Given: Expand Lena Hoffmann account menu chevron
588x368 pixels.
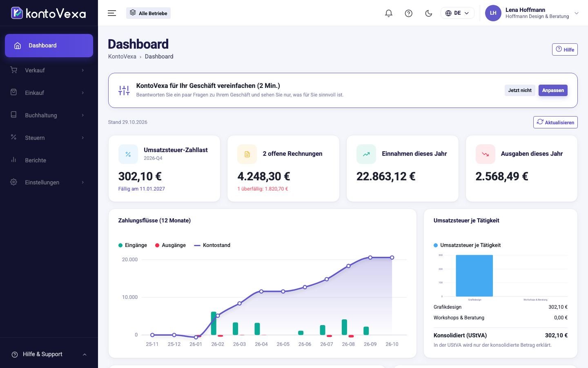Looking at the screenshot, I should [x=577, y=13].
